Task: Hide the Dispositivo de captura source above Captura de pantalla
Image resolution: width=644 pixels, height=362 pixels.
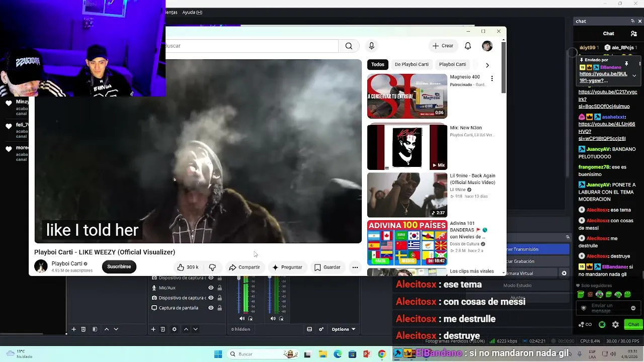Action: [211, 298]
